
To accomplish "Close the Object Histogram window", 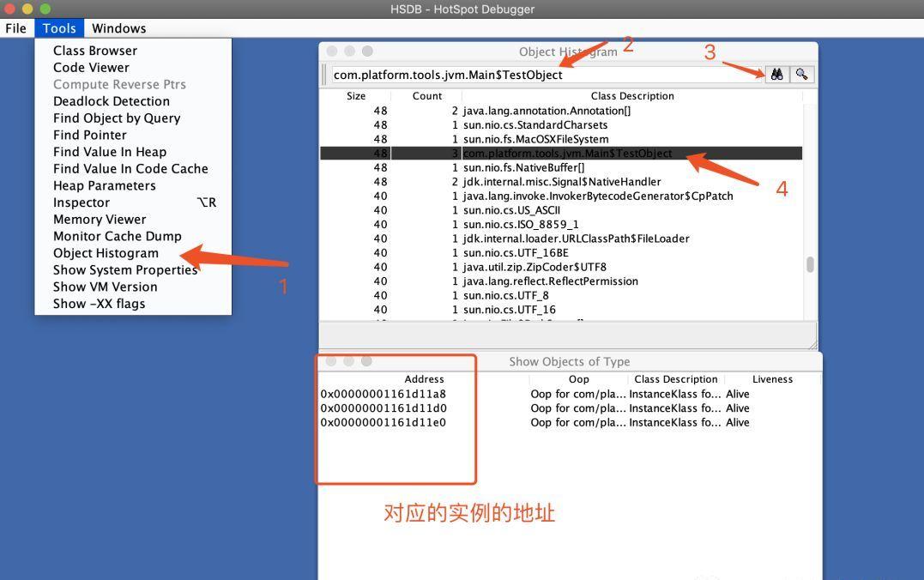I will (332, 51).
